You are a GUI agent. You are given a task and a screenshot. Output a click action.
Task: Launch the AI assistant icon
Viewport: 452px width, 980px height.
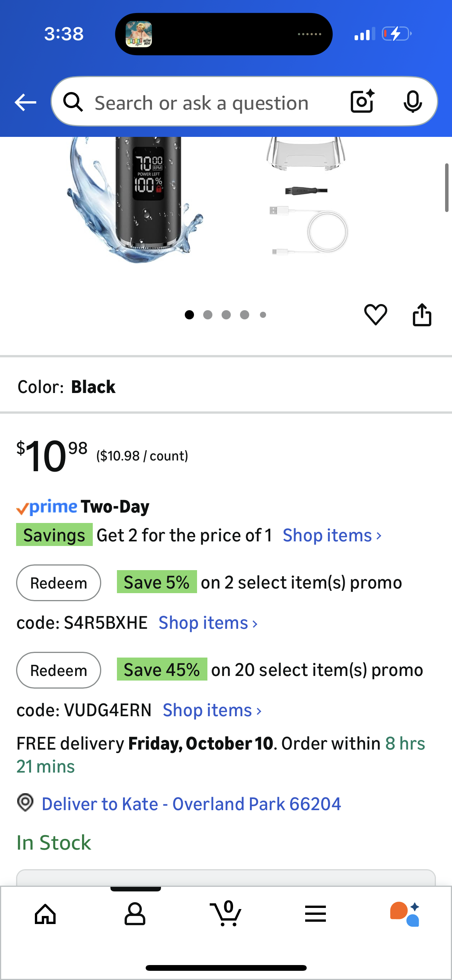click(x=405, y=914)
